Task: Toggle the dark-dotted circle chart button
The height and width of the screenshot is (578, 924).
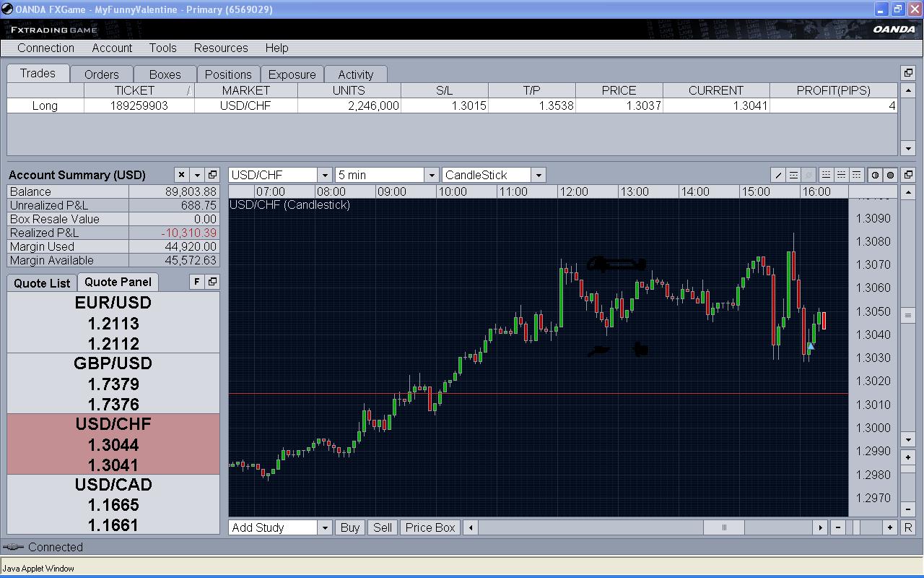Action: point(891,175)
